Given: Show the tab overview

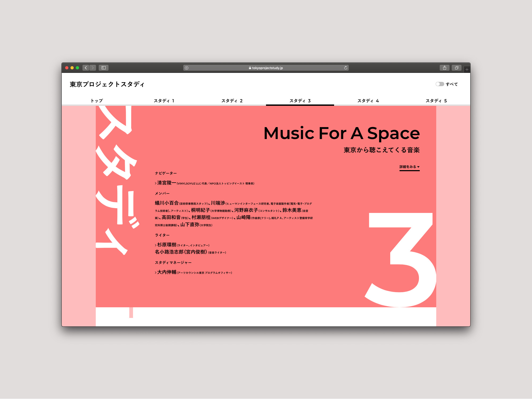Looking at the screenshot, I should [456, 68].
